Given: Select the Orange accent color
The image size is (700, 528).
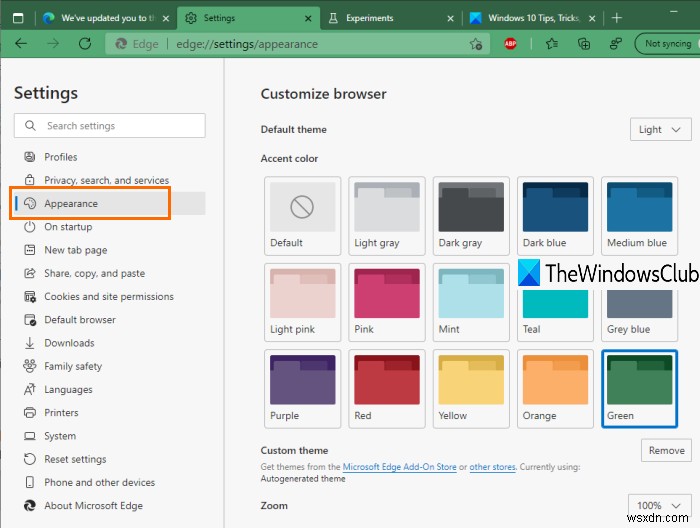Looking at the screenshot, I should point(555,389).
